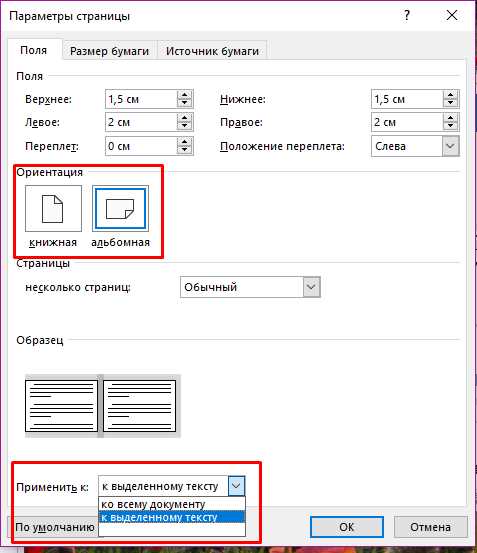Cancel with the Отмена button

[430, 527]
